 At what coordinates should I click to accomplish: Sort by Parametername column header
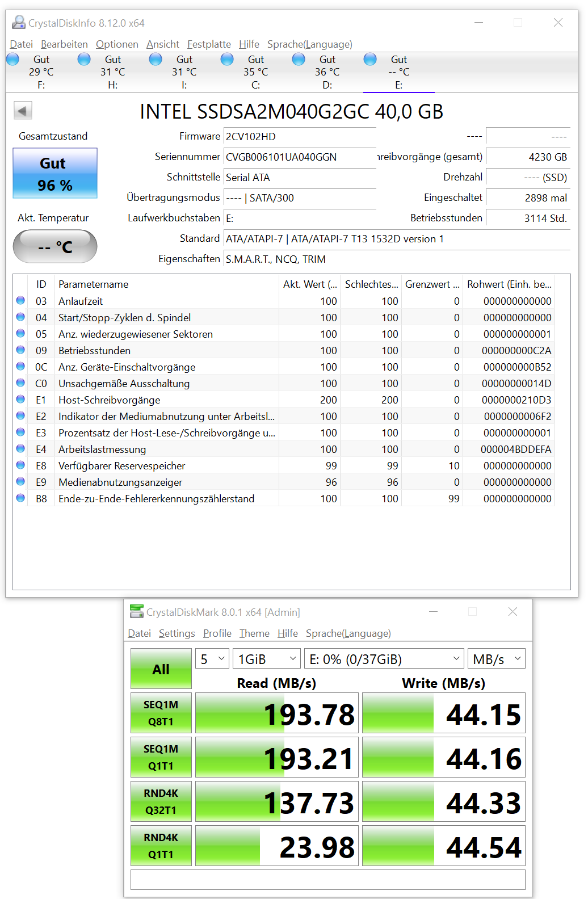point(167,284)
